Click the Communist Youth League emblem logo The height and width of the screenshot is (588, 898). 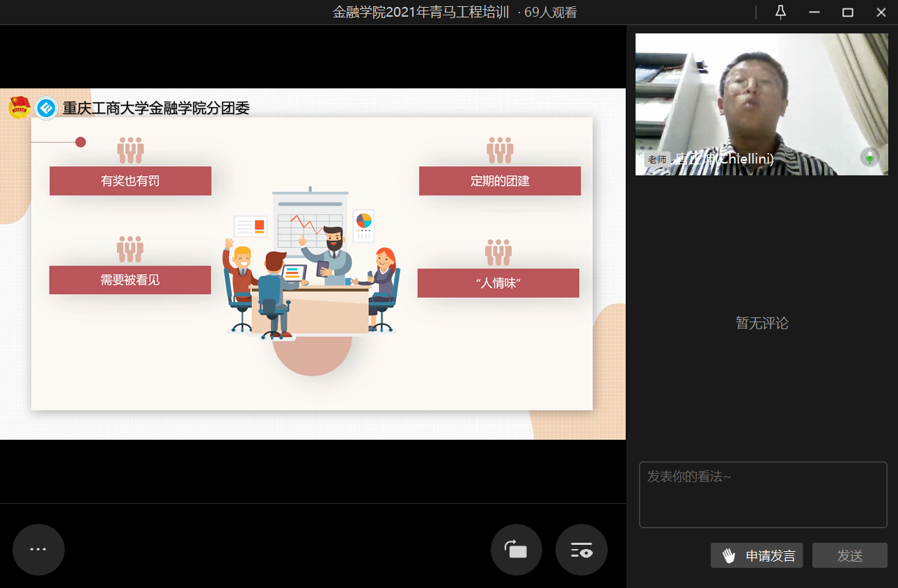pos(19,108)
